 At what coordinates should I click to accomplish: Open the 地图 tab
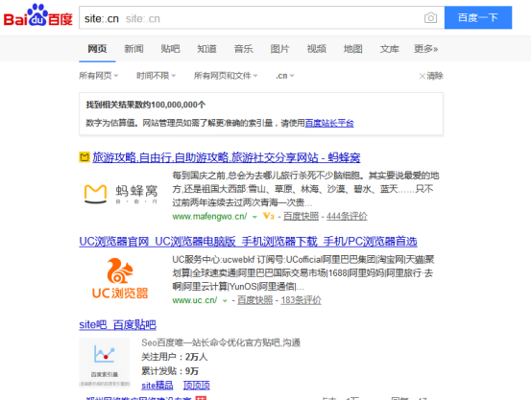click(x=352, y=49)
